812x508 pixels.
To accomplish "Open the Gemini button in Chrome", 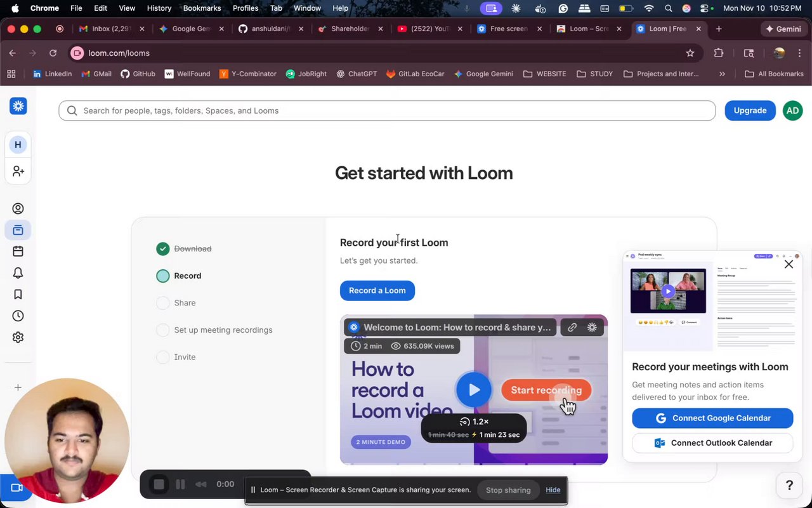I will coord(783,29).
